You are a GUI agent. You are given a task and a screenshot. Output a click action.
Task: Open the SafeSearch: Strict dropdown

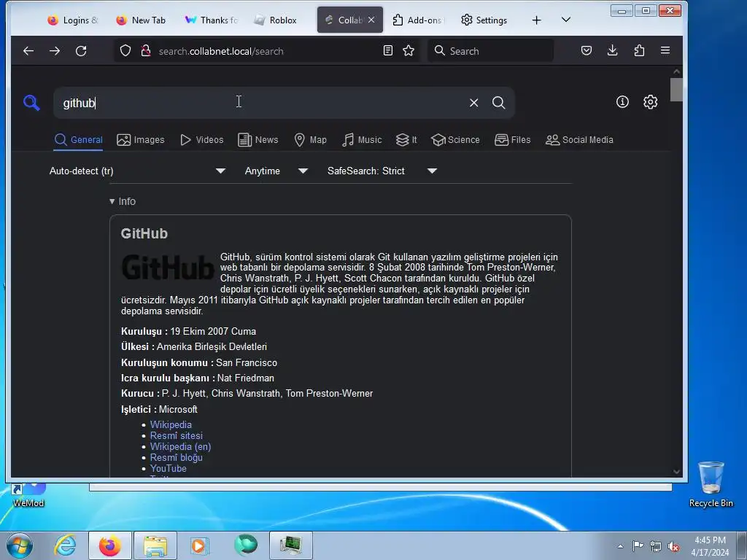tap(382, 171)
